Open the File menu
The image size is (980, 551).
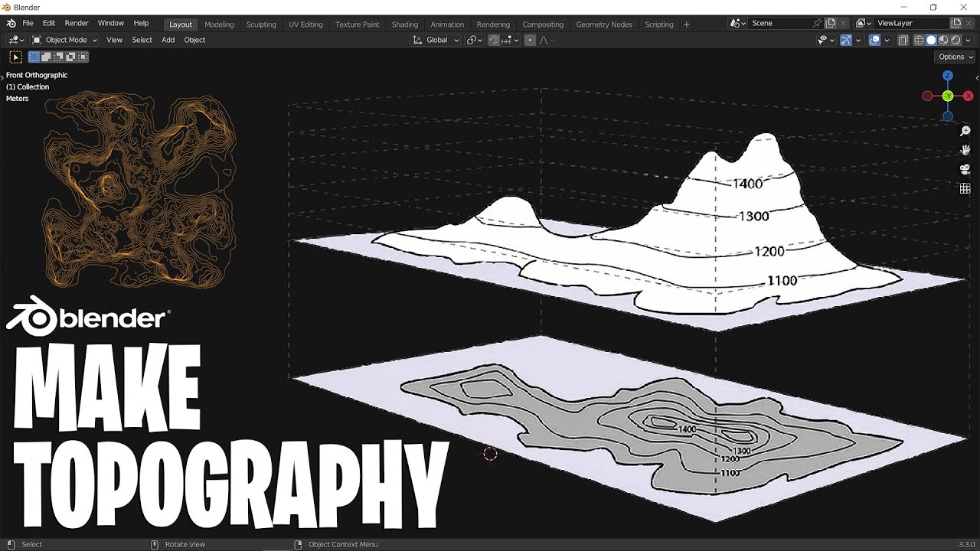28,24
